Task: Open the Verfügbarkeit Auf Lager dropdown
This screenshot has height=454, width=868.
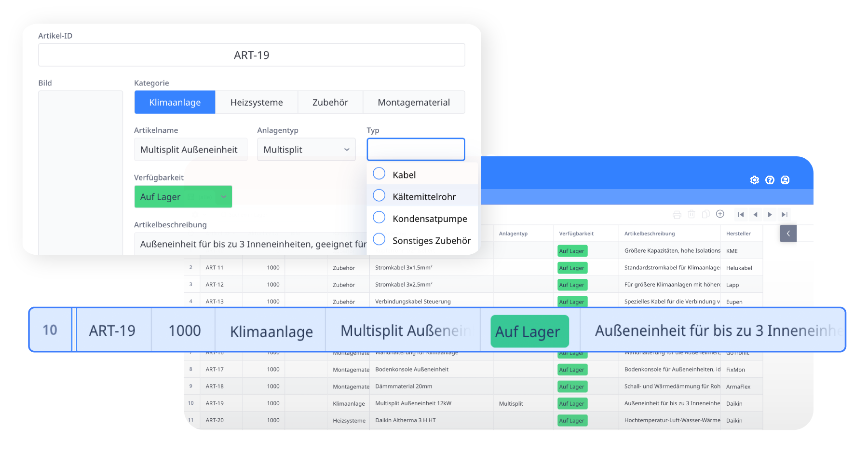Action: tap(183, 196)
